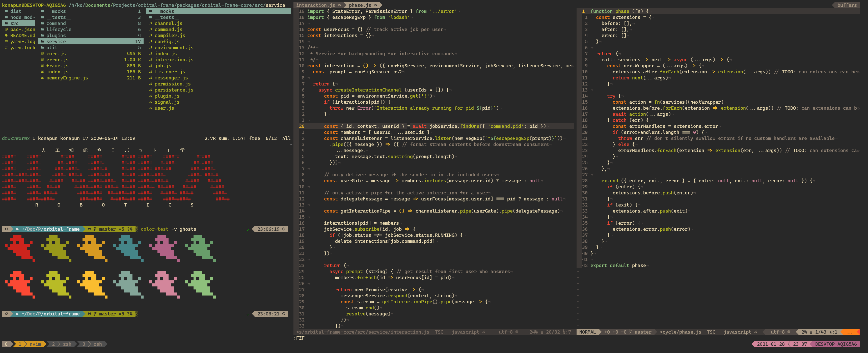Image resolution: width=868 pixels, height=353 pixels.
Task: Click the :FZF command line
Action: point(299,338)
